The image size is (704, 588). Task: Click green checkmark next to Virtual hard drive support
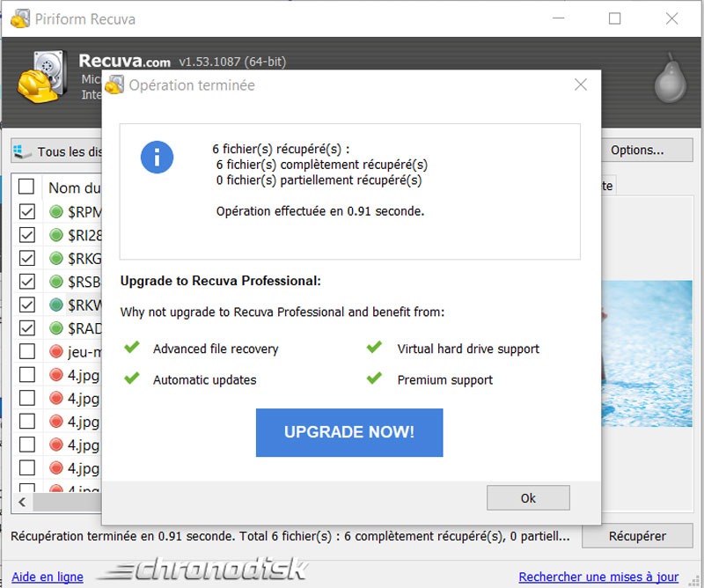374,348
